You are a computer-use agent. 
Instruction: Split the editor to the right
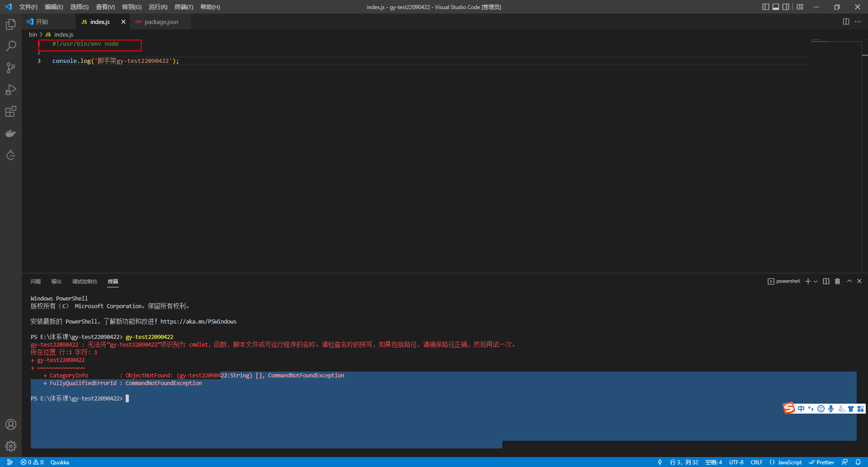coord(846,22)
